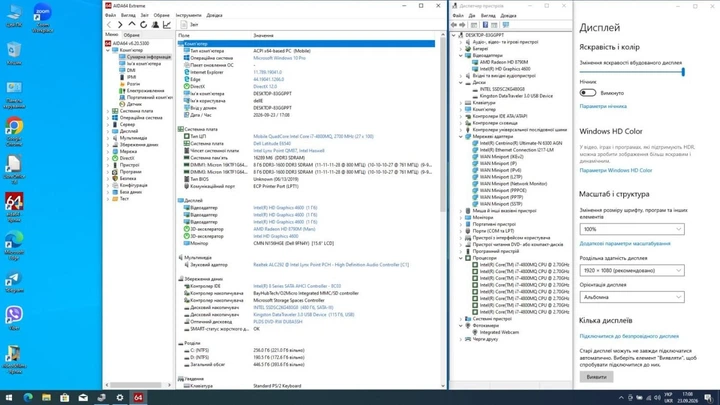Viewport: 720px width, 405px height.
Task: Click the Microsoft Windows 10 Pro link
Action: pos(279,58)
